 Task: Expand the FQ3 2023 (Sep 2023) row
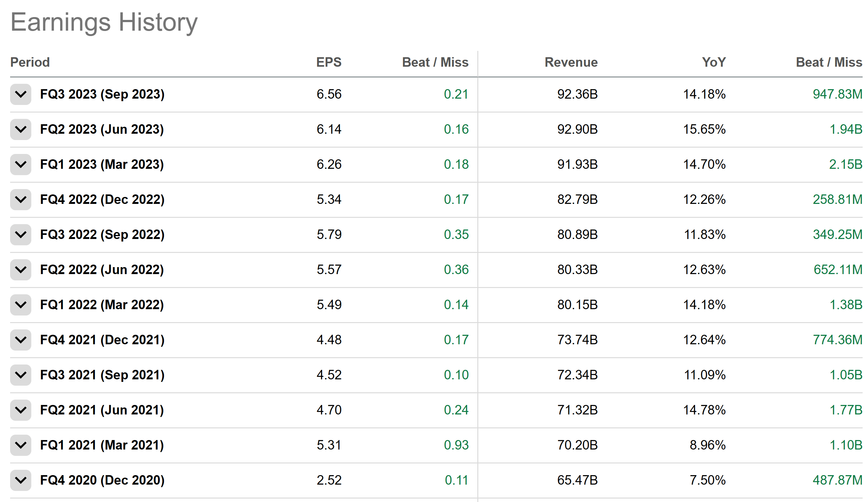coord(21,94)
